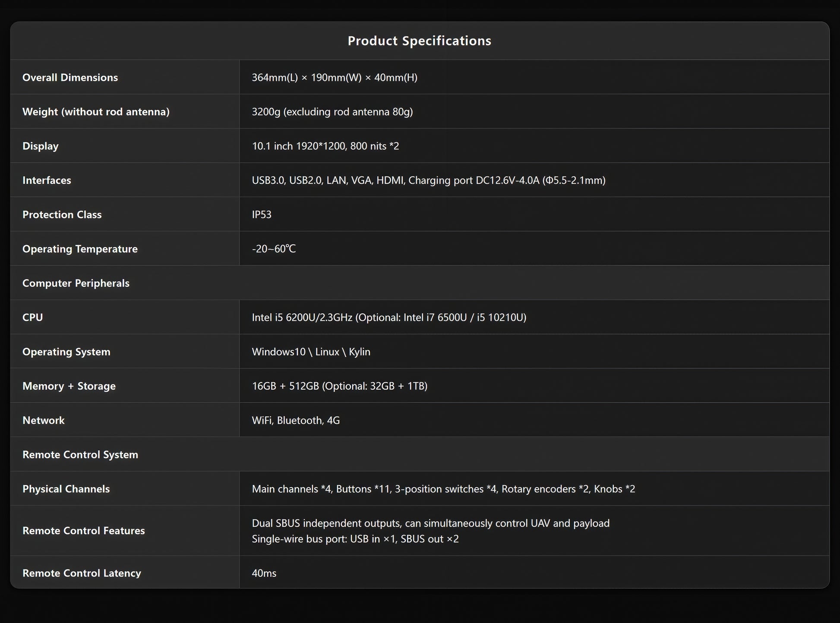Click the Intel i5 6200U CPU value
This screenshot has width=840, height=623.
(x=389, y=318)
